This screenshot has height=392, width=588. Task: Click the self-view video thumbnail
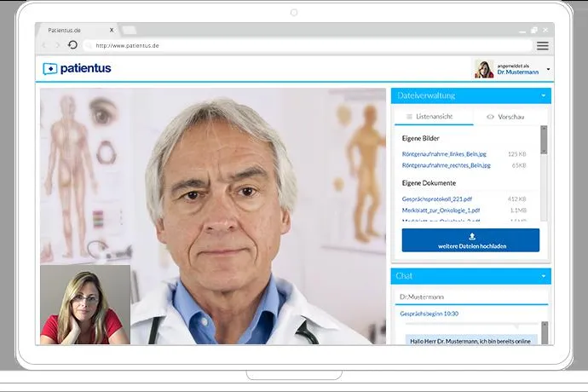click(85, 304)
